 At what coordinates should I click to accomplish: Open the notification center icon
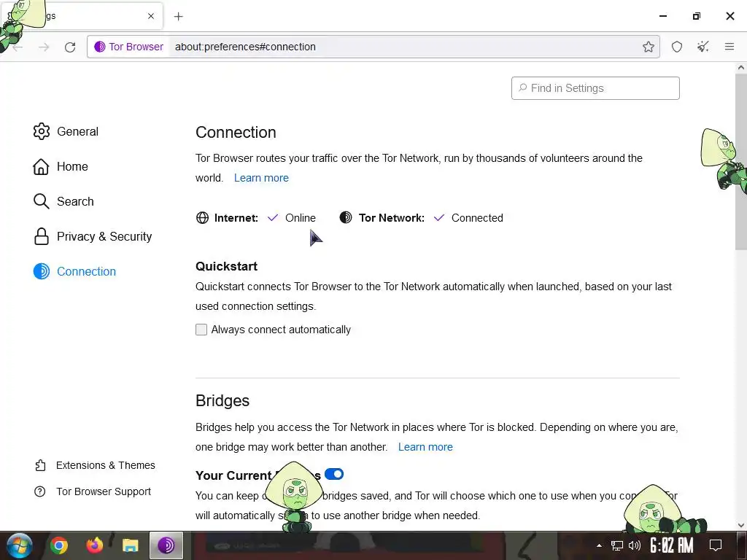pos(716,545)
